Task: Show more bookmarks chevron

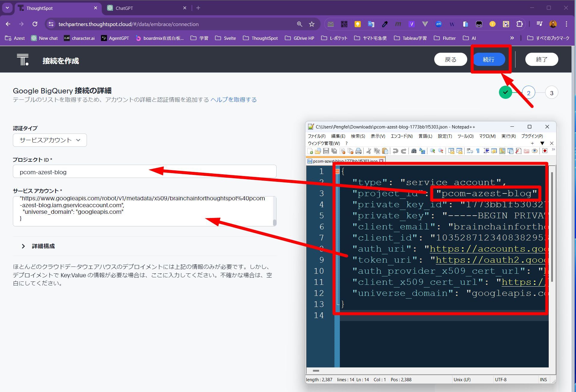Action: (512, 38)
